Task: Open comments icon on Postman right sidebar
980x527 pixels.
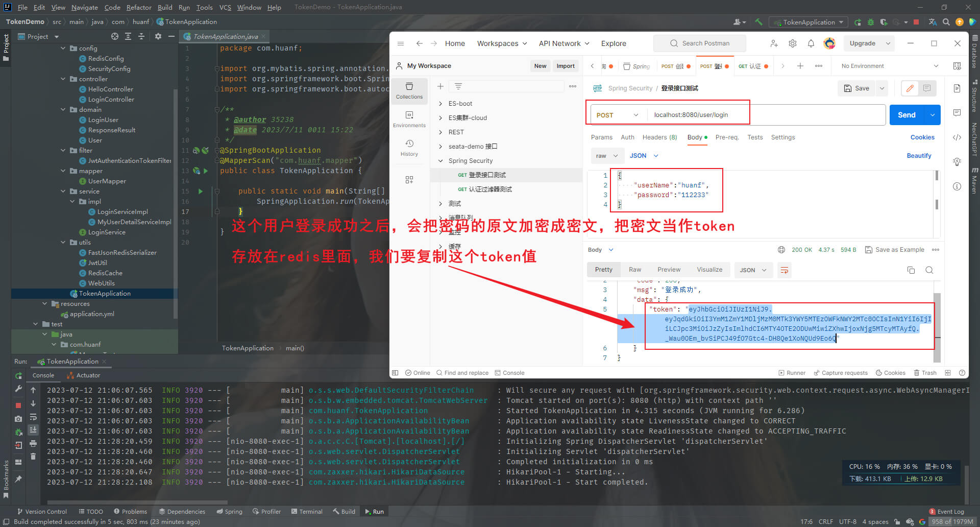Action: [957, 112]
